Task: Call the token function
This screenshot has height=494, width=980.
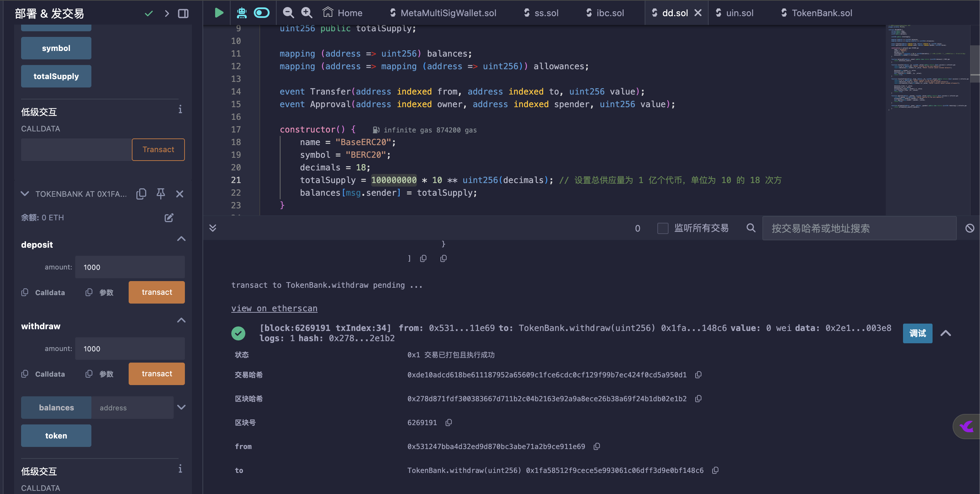Action: [x=56, y=435]
